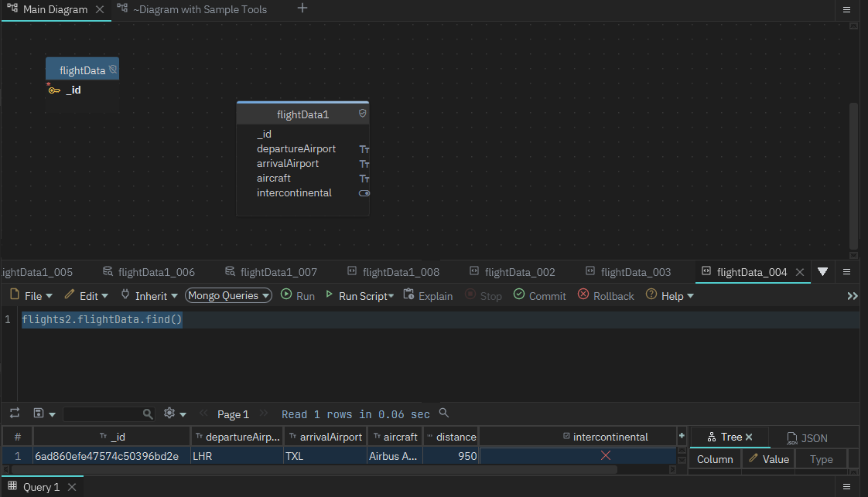Click the Stop button
The image size is (868, 497).
click(484, 296)
